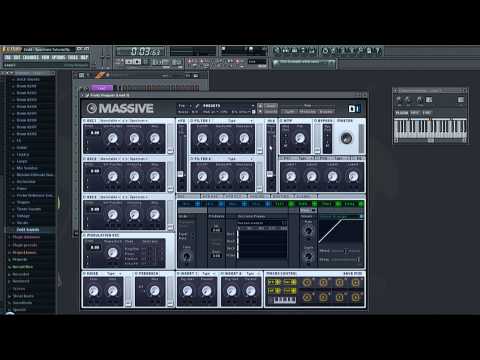Toggle the Modulation OSC on/off LED
The image size is (480, 360).
tap(85, 235)
